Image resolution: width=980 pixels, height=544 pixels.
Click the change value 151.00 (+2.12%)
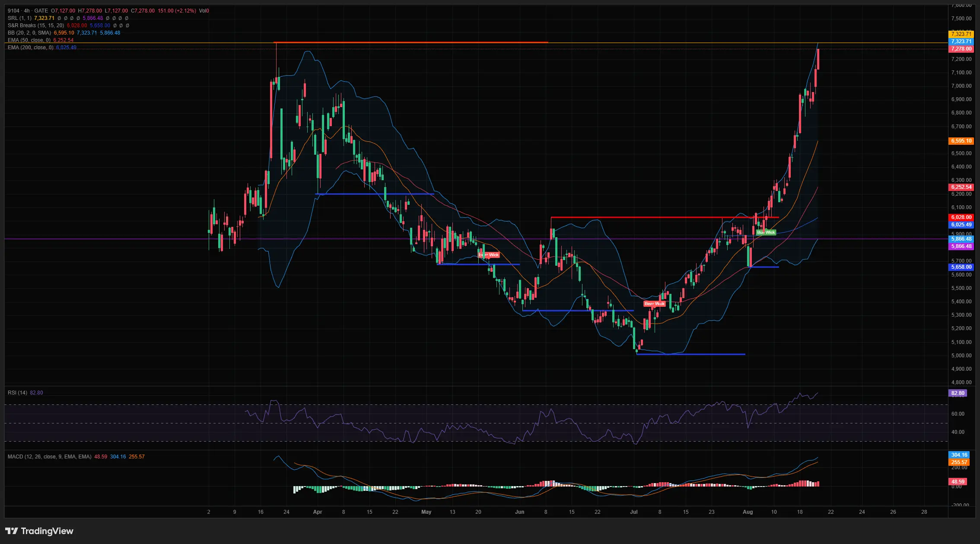pos(177,11)
